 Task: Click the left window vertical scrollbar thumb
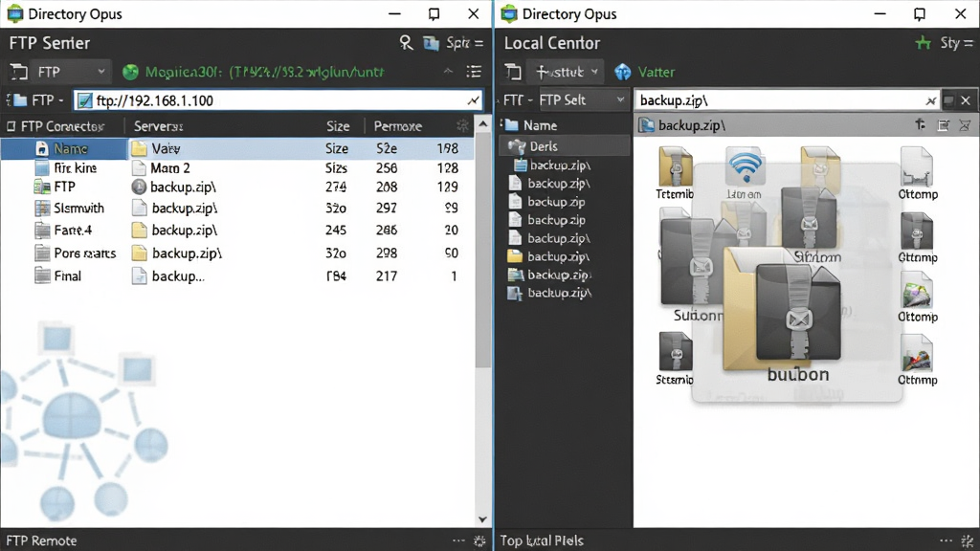(483, 250)
